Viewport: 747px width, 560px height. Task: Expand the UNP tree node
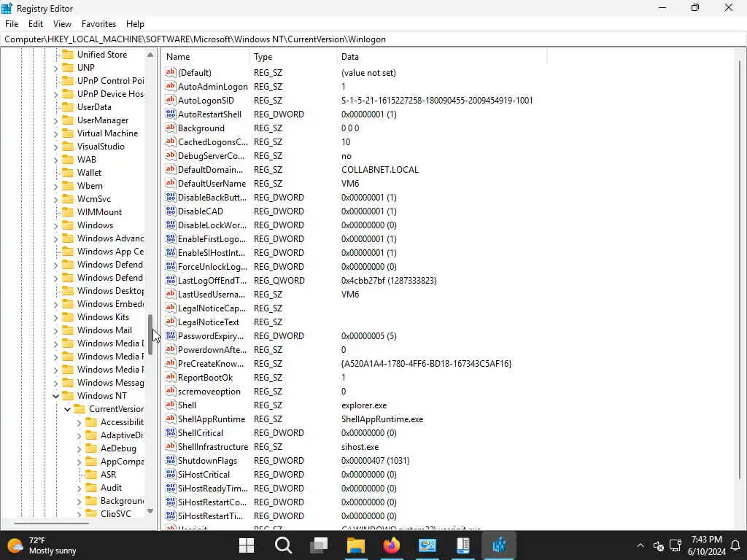tap(55, 68)
